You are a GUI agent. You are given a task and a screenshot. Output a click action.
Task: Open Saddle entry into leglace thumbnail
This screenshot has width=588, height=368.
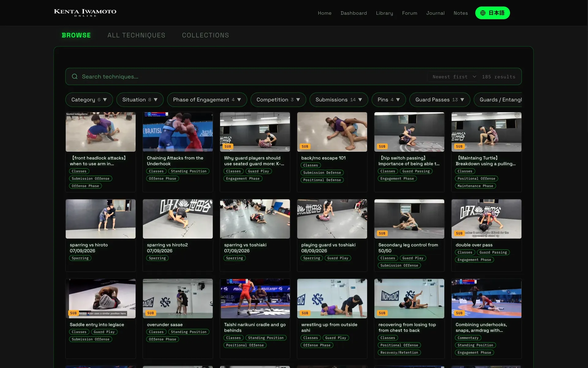click(x=100, y=298)
